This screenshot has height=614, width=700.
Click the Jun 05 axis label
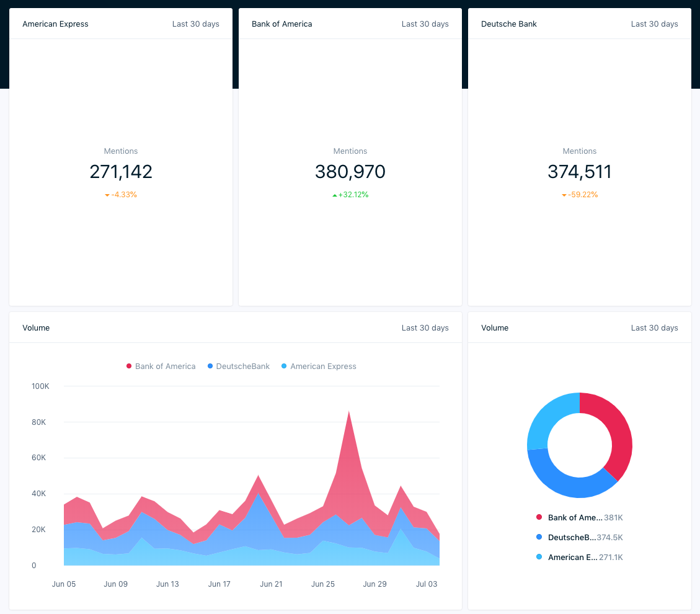click(x=64, y=584)
